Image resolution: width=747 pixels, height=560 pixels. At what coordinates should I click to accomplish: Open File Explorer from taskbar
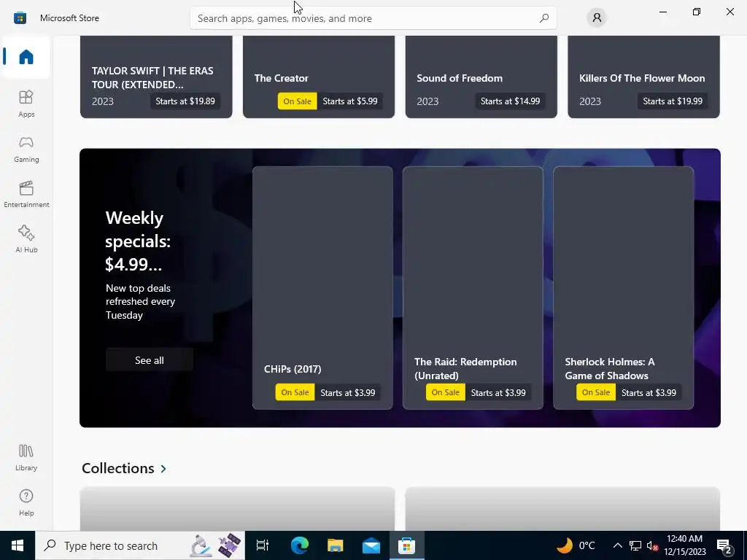(x=336, y=545)
